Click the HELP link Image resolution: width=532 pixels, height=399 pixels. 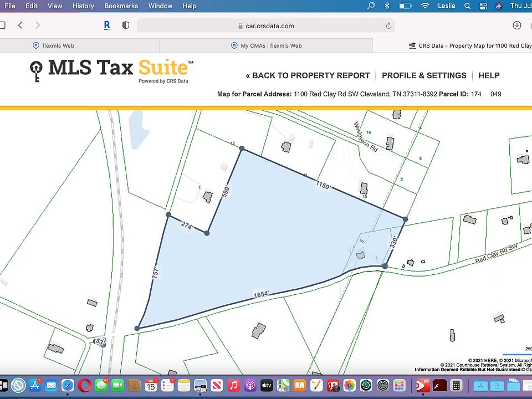[489, 75]
